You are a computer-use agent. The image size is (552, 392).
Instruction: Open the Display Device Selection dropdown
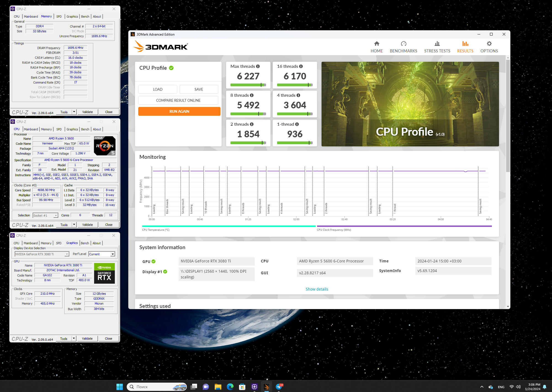42,254
